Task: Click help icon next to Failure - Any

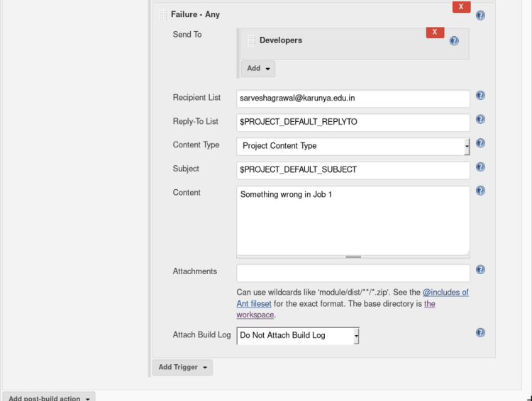Action: click(x=481, y=15)
